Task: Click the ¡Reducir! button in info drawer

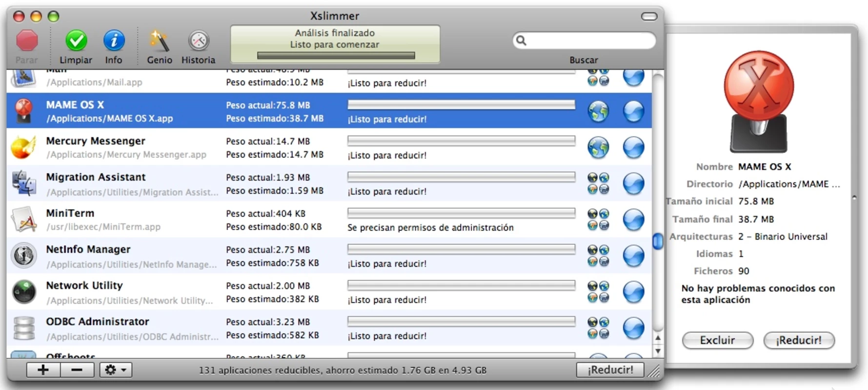Action: 799,340
